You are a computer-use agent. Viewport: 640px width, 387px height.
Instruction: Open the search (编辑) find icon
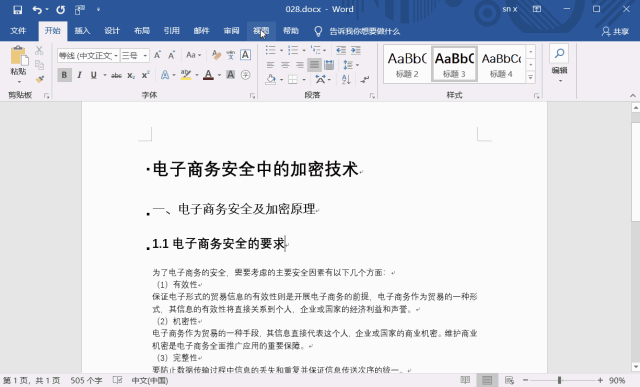click(x=560, y=53)
